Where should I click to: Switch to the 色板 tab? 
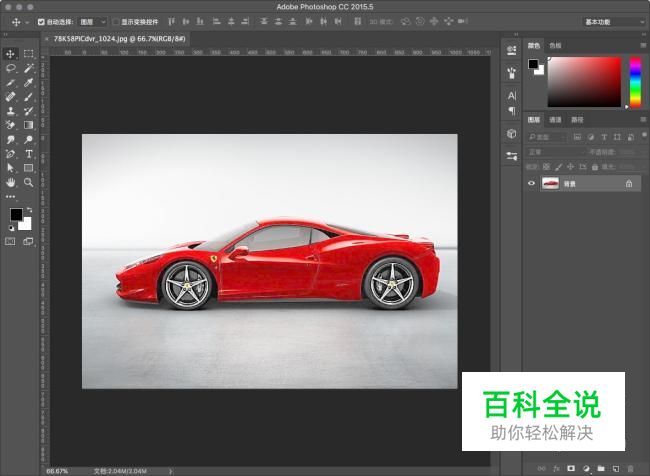pyautogui.click(x=555, y=45)
